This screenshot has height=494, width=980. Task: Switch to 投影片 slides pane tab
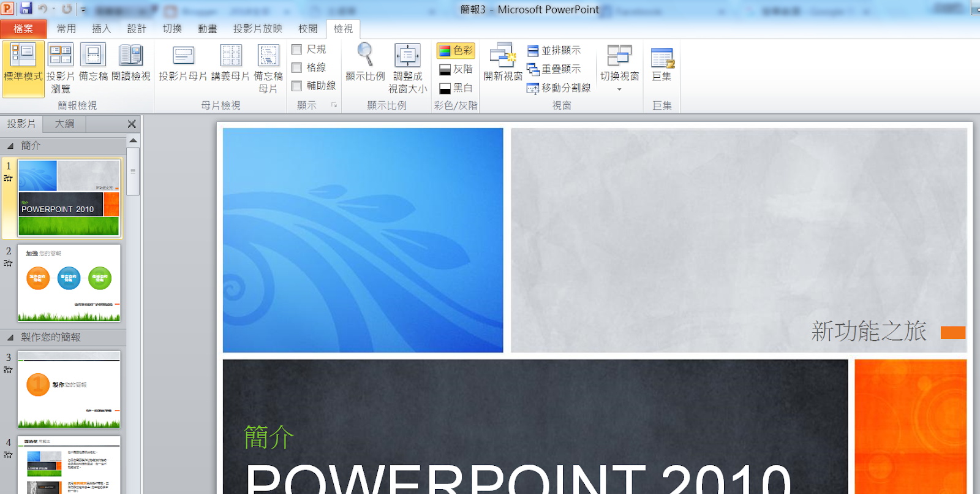[21, 124]
